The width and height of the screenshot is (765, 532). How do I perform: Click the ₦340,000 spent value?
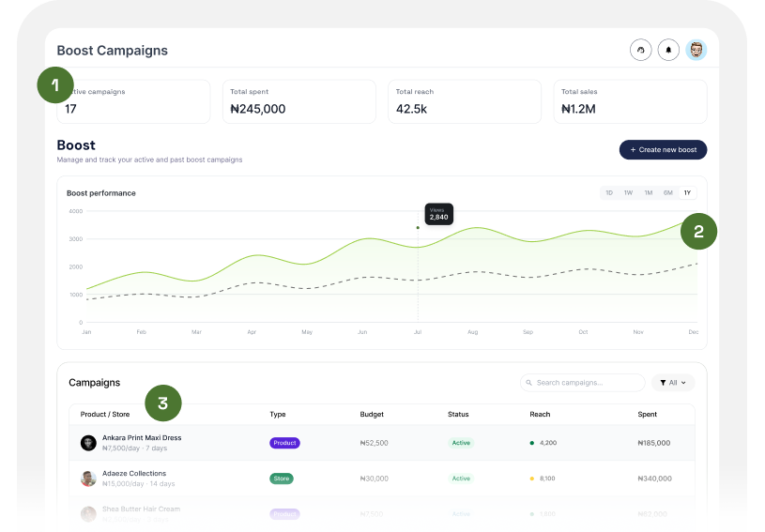tap(654, 479)
